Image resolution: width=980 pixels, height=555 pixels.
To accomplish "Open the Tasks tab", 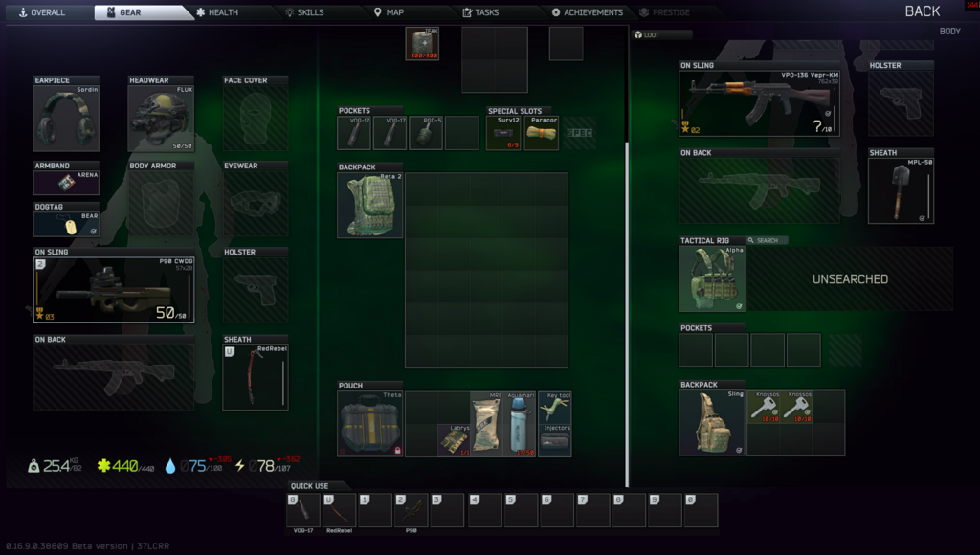I will click(x=480, y=12).
